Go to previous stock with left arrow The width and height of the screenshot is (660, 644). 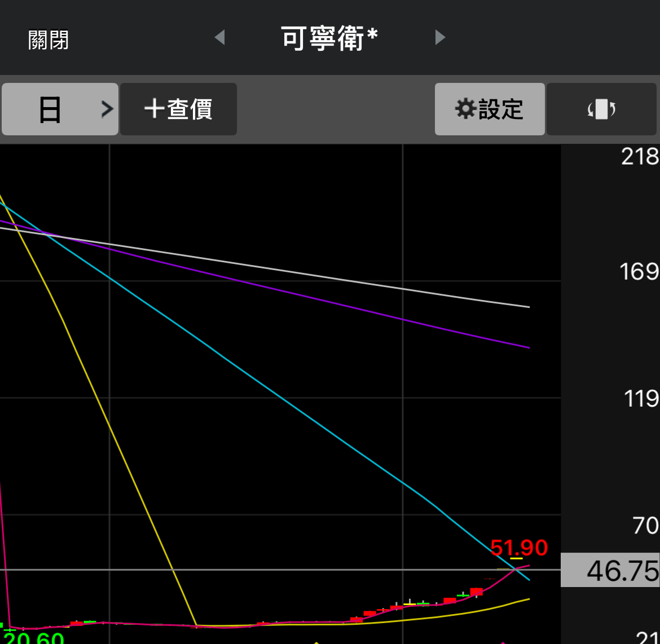click(x=220, y=37)
